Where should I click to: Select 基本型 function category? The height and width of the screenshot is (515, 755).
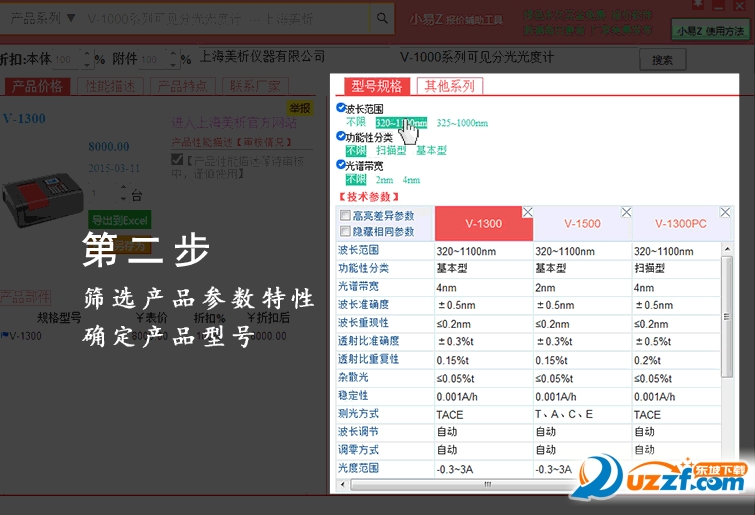[x=431, y=151]
